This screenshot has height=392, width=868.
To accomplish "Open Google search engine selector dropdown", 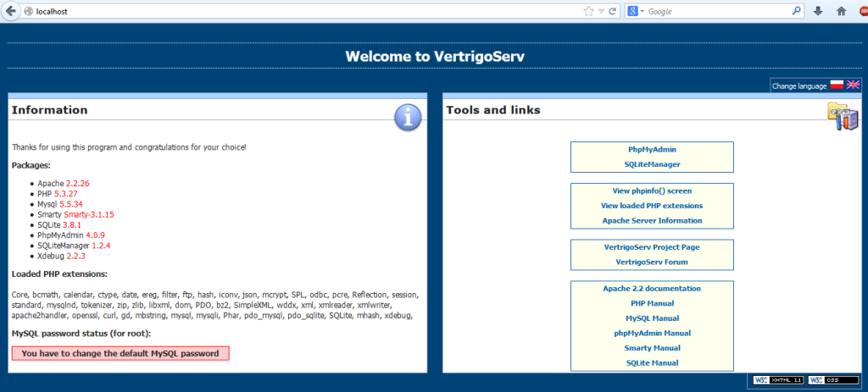I will 636,11.
